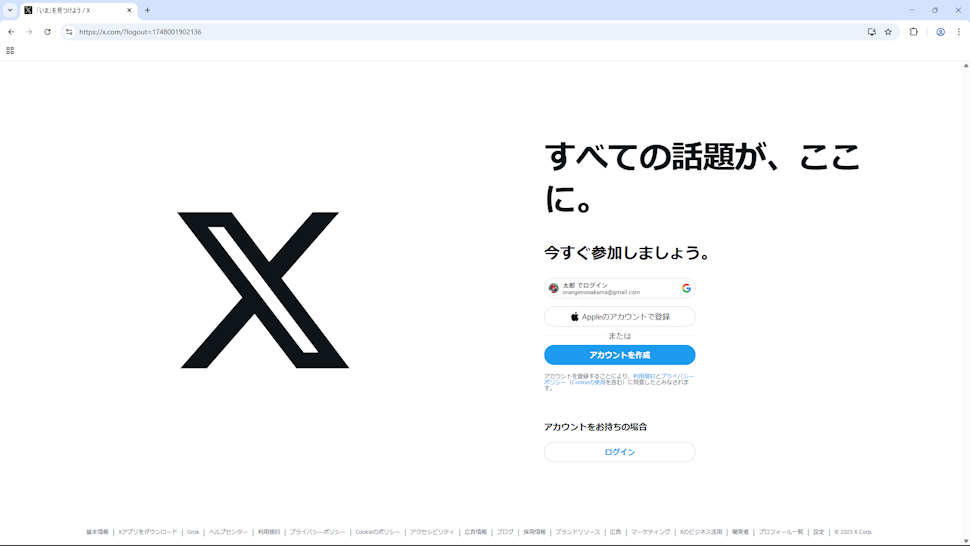The height and width of the screenshot is (546, 970).
Task: Open a new tab with plus button
Action: [147, 10]
